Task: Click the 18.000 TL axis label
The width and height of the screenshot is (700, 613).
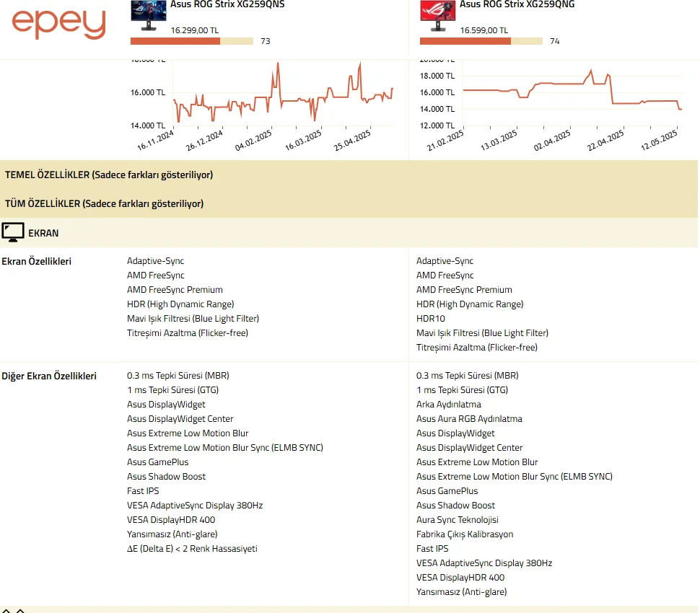Action: (437, 76)
